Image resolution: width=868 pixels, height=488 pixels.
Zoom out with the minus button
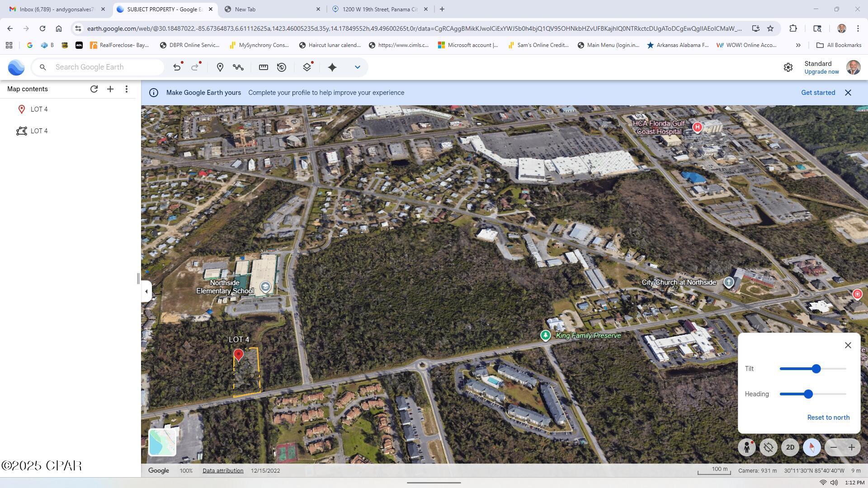834,447
